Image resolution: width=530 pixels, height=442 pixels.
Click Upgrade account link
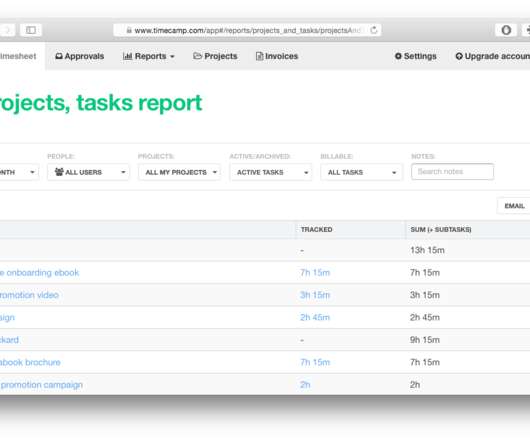(492, 56)
